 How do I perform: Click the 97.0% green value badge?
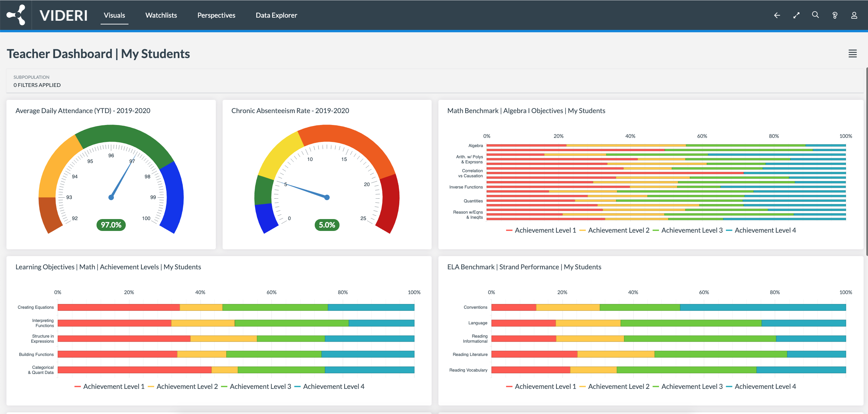click(x=111, y=224)
